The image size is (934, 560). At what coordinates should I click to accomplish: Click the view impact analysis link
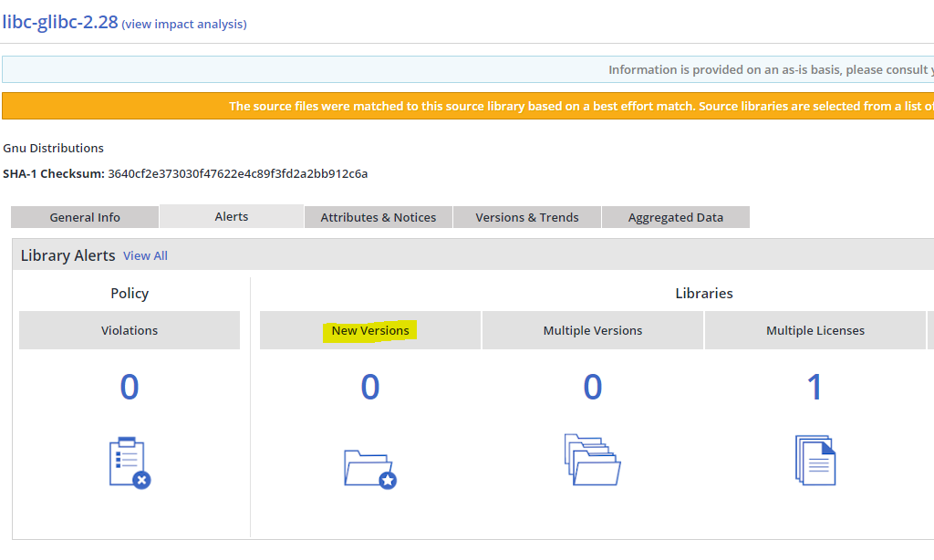pyautogui.click(x=184, y=24)
